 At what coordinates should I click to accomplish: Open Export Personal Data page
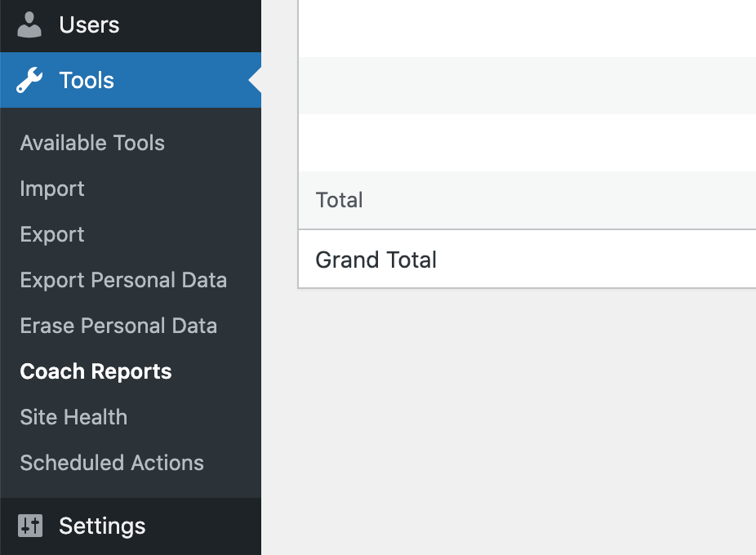(123, 280)
